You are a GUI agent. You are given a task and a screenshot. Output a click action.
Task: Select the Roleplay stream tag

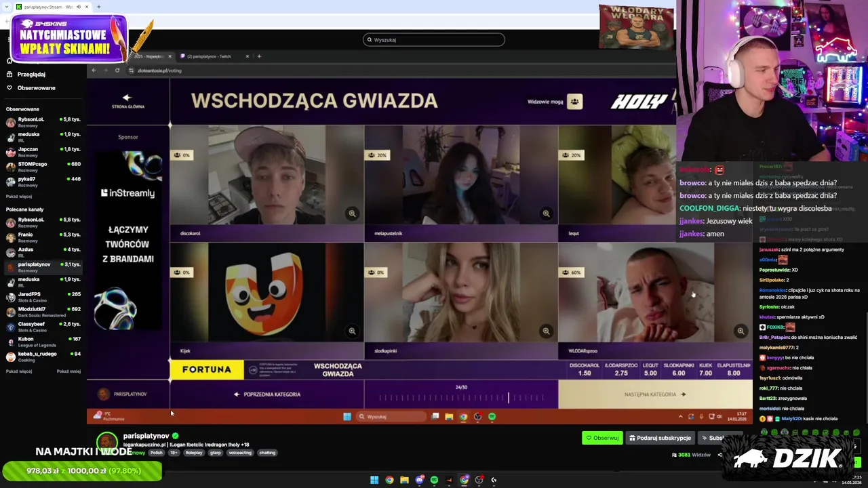[194, 453]
